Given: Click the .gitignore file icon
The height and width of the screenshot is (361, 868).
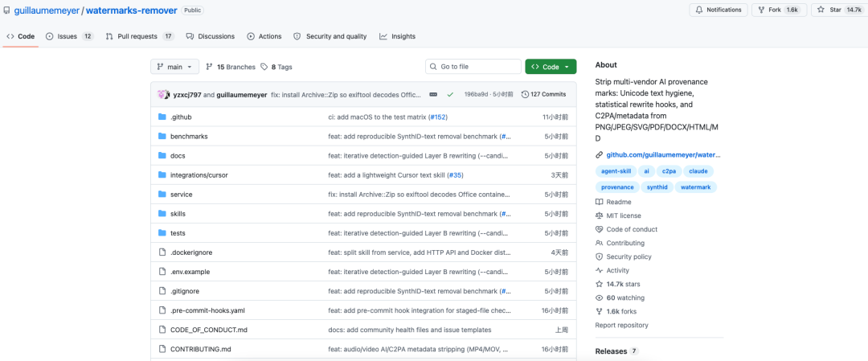Looking at the screenshot, I should (x=162, y=291).
